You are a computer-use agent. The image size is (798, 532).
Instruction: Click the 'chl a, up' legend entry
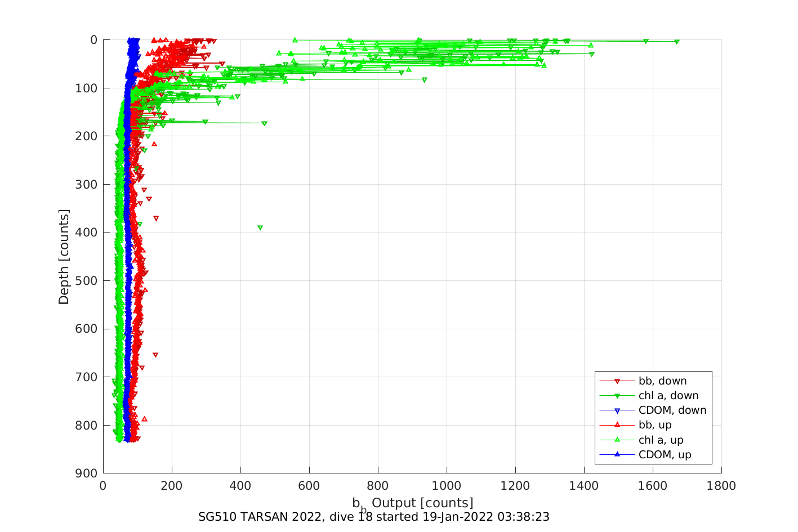[641, 440]
